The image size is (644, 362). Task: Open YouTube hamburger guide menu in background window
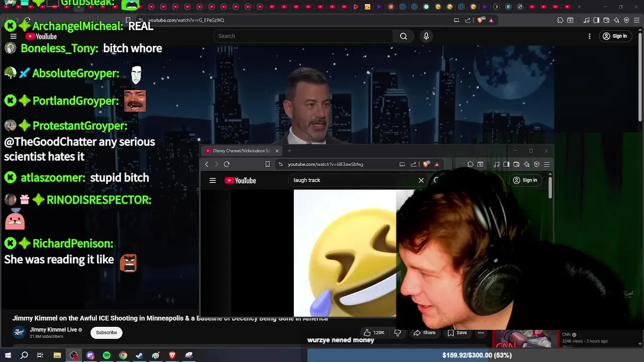(x=14, y=36)
